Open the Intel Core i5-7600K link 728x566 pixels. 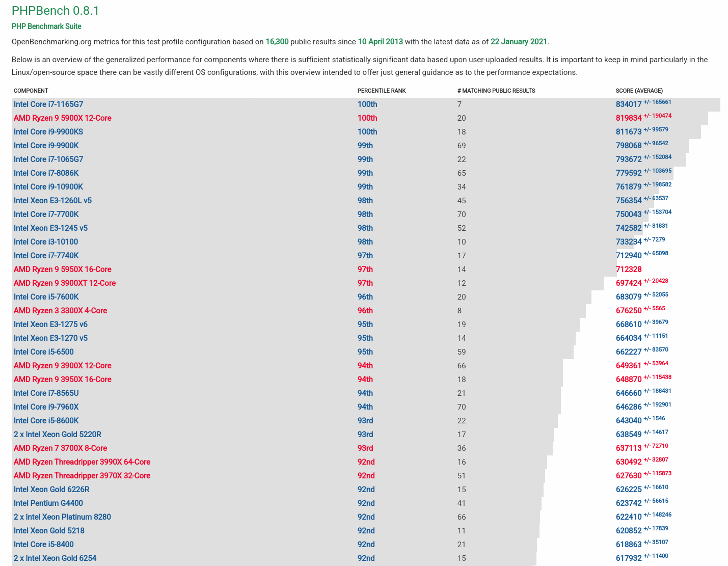click(46, 297)
